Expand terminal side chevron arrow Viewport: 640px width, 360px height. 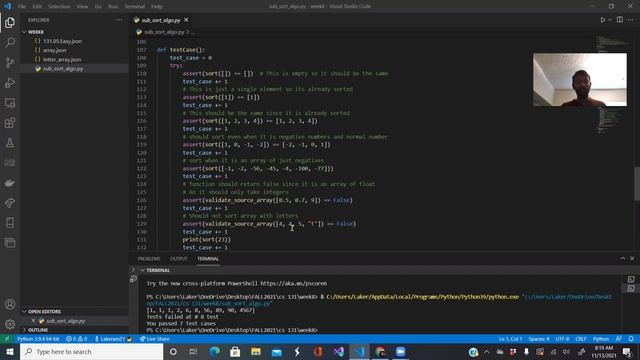pos(133,270)
